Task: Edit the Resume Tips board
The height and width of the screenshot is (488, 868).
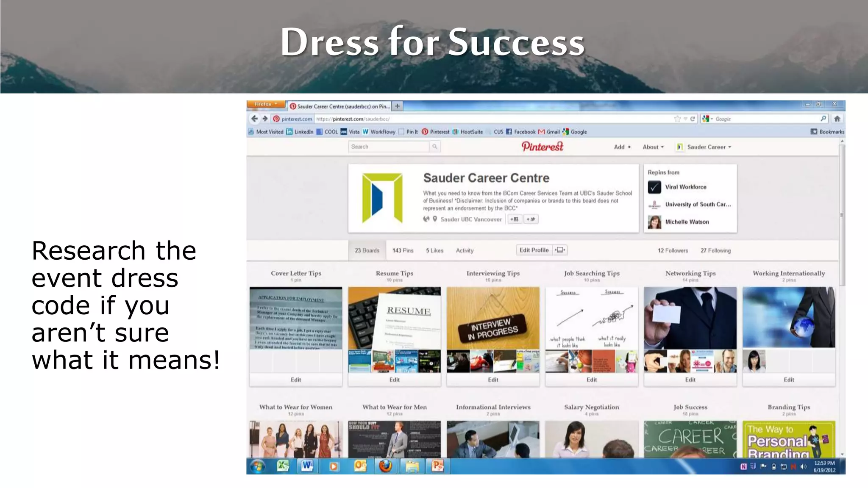Action: click(395, 380)
